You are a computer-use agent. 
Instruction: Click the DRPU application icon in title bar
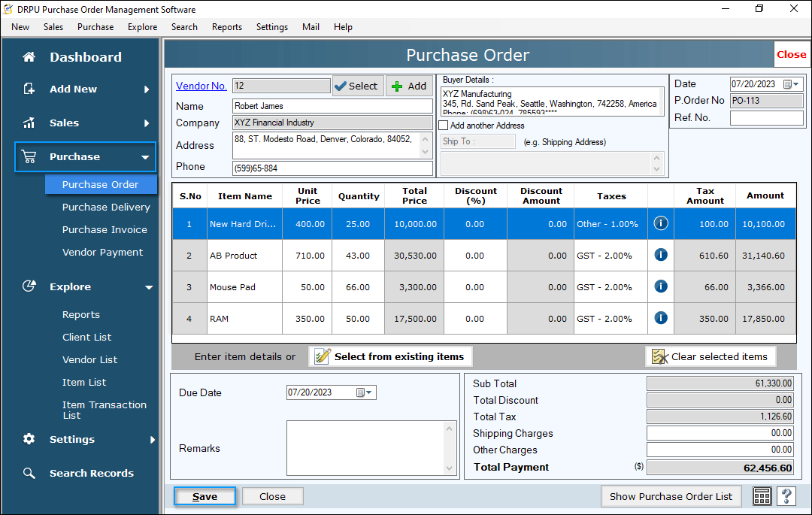click(x=8, y=9)
